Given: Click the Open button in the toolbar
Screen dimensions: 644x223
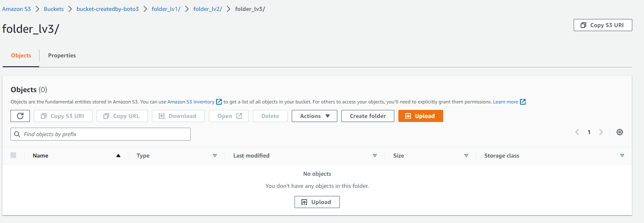Looking at the screenshot, I should 229,116.
